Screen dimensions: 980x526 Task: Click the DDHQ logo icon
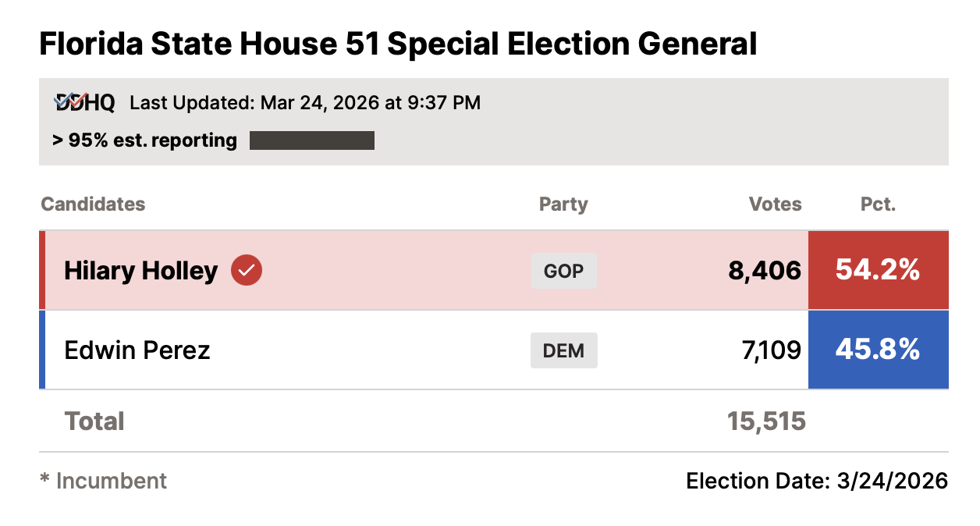coord(84,102)
